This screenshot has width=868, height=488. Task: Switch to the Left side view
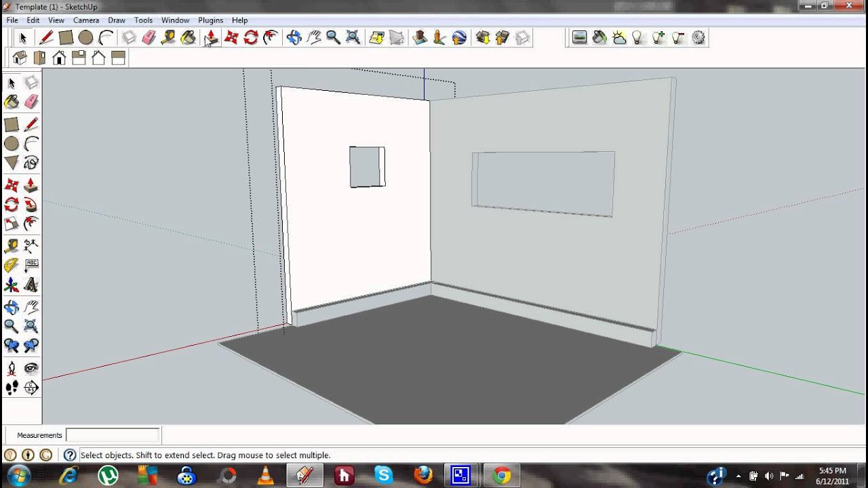[x=118, y=58]
